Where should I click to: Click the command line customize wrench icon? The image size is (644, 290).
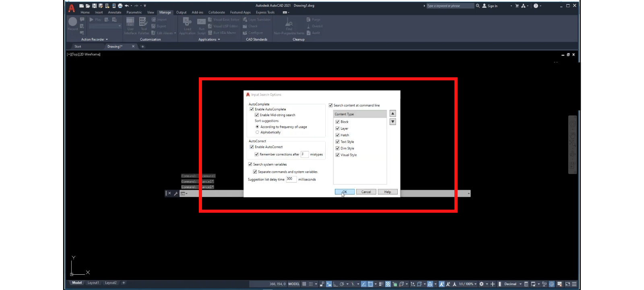(x=176, y=193)
